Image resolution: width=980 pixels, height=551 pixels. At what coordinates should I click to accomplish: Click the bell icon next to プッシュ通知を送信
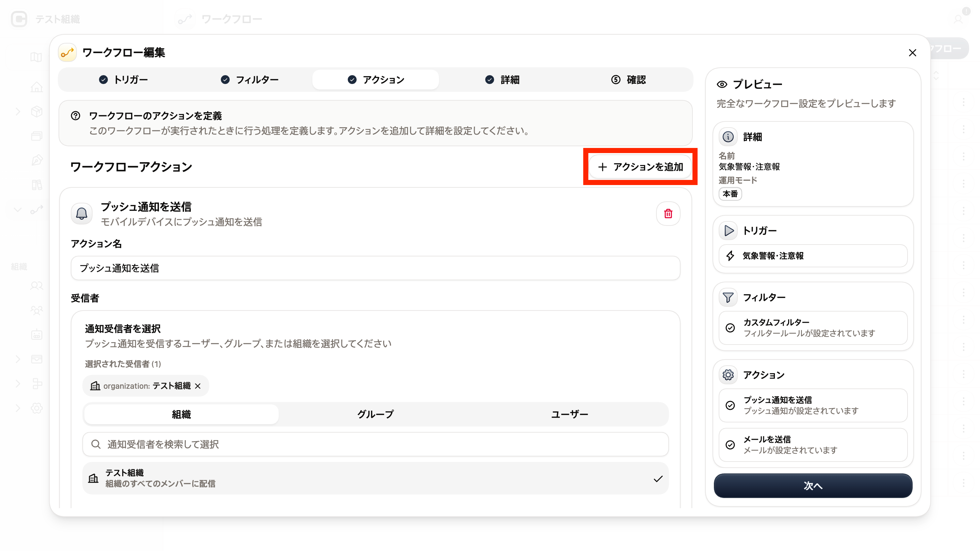82,214
